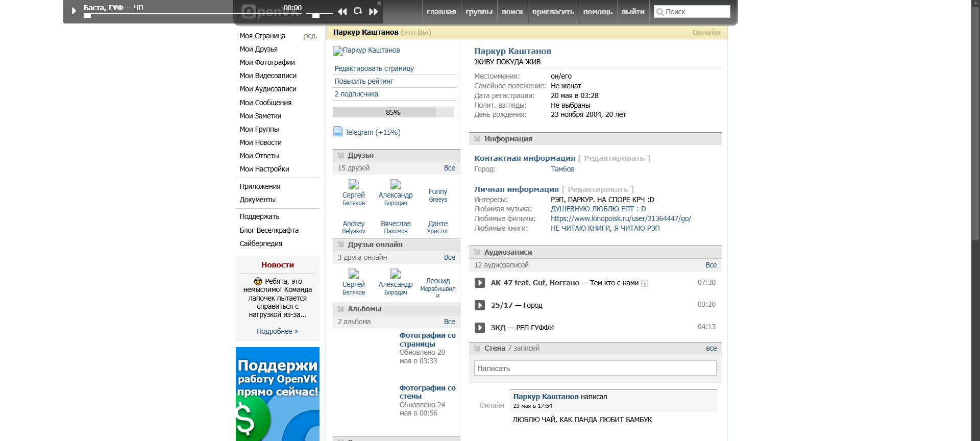Open Мои Сообщения in the sidebar
The image size is (980, 441).
[x=265, y=103]
